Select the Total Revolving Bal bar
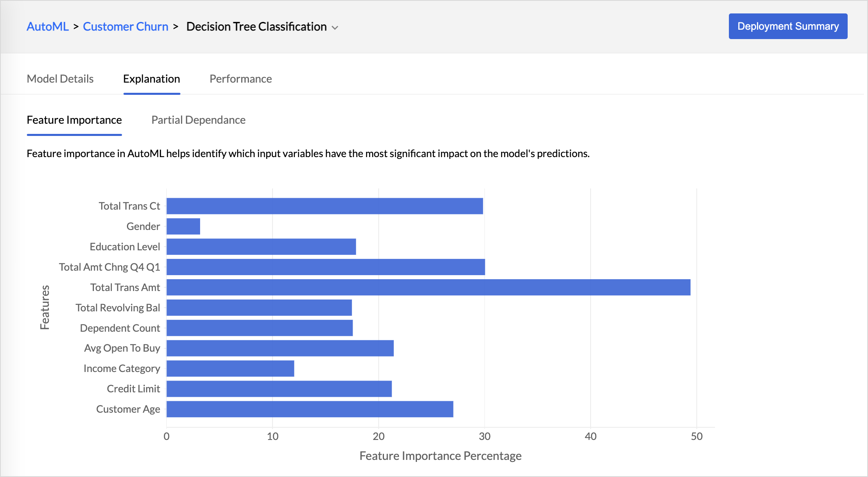868x477 pixels. click(259, 308)
